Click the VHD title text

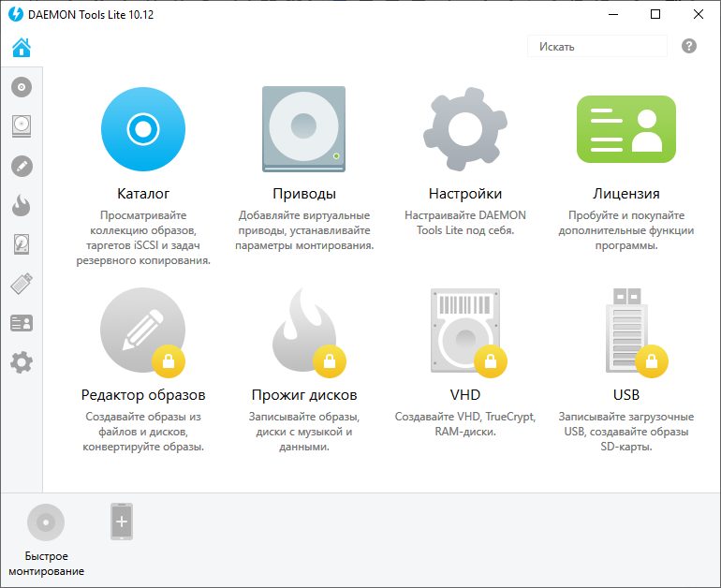464,395
